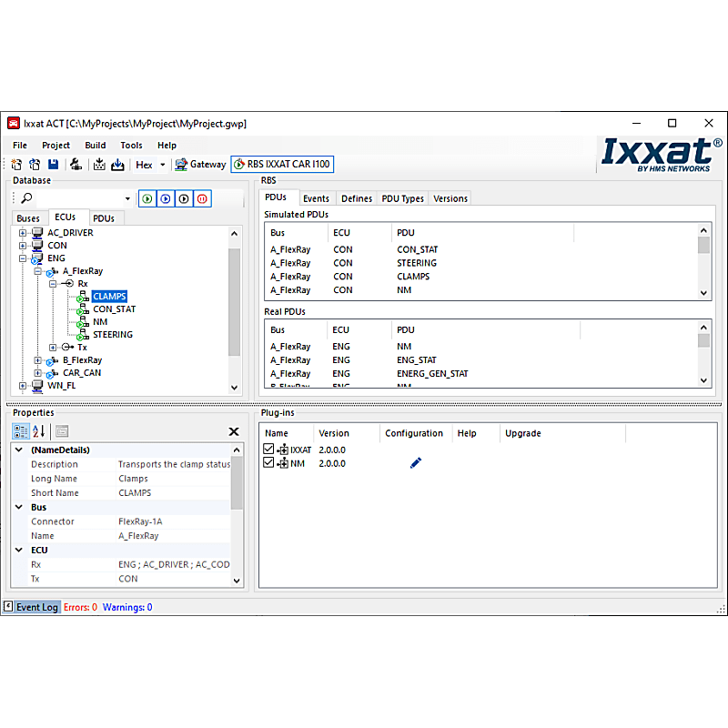Save the project using the save icon
The width and height of the screenshot is (728, 728).
click(54, 164)
